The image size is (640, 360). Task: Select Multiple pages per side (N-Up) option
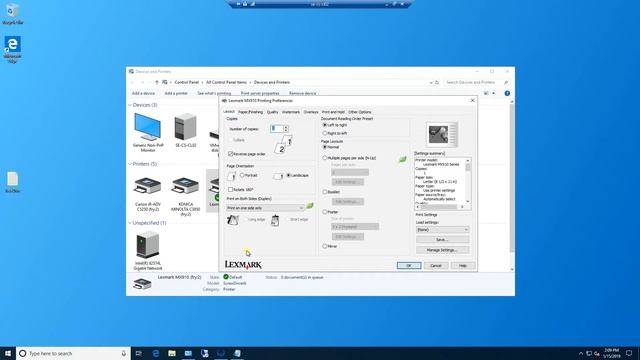click(325, 158)
